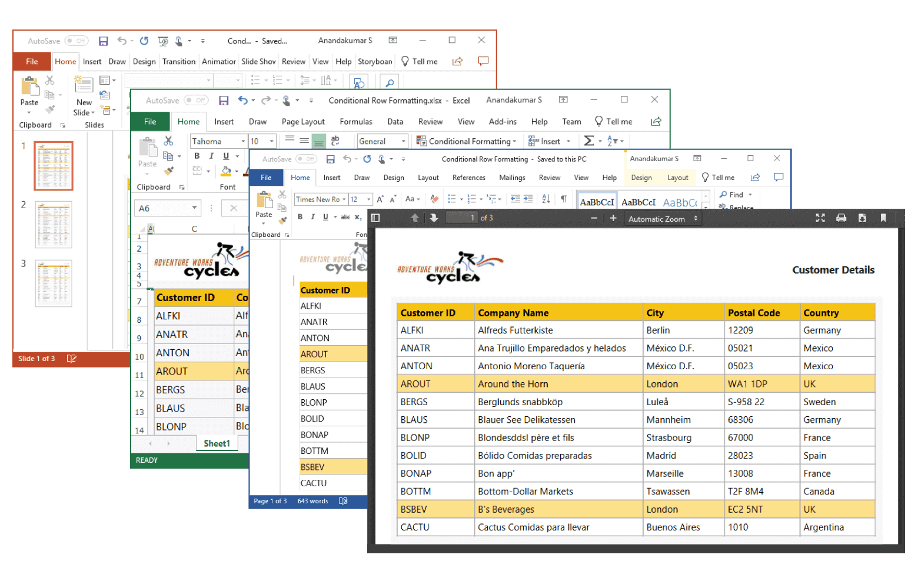Expand the Excel General number format dropdown
918x588 pixels.
[404, 141]
